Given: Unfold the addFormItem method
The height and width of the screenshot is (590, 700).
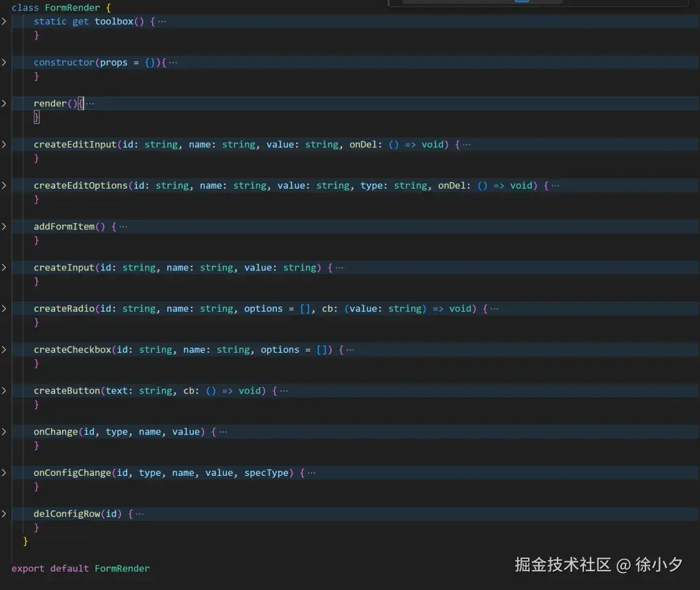Looking at the screenshot, I should click(x=4, y=226).
